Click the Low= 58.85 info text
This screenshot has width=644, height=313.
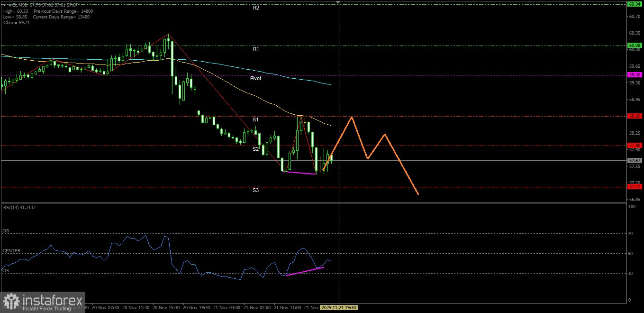[15, 17]
